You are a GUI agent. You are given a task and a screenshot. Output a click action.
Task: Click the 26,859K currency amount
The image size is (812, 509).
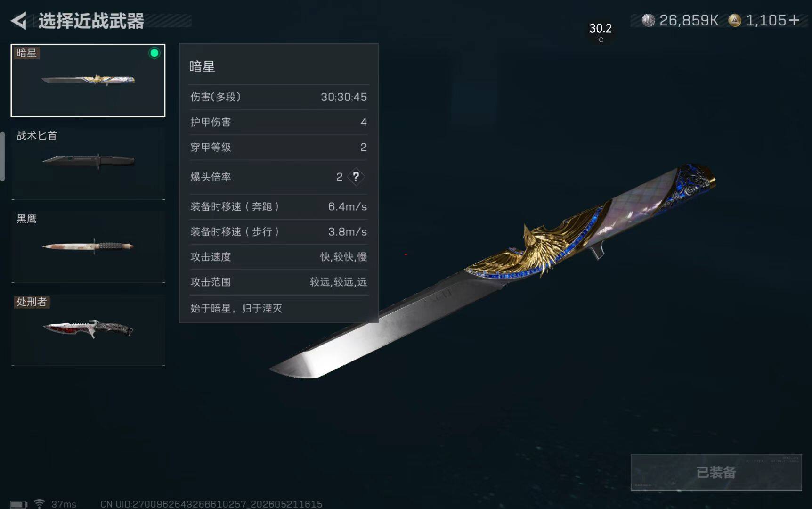[x=689, y=20]
